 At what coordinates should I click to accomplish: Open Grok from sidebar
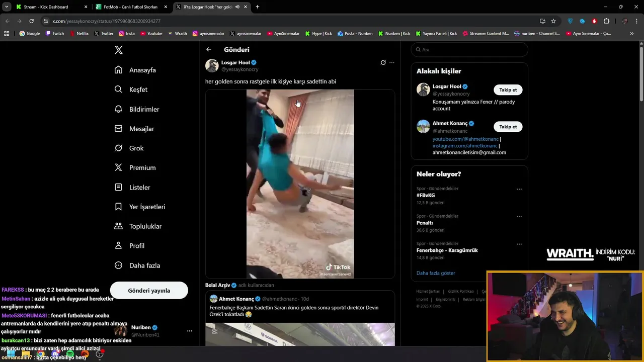(x=129, y=148)
